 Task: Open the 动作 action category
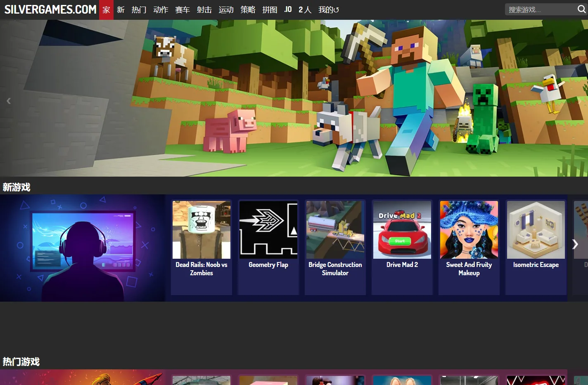pos(161,9)
